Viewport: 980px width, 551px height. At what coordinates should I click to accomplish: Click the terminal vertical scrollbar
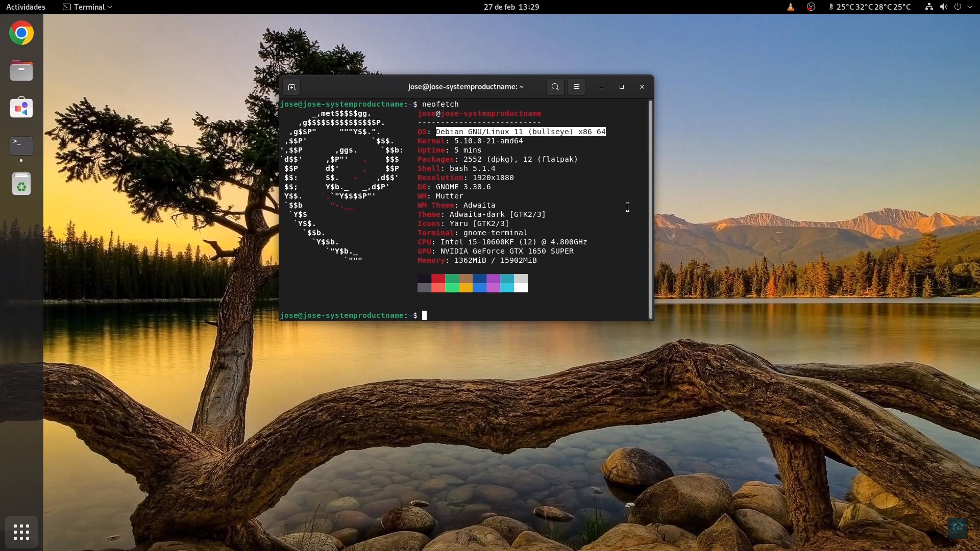coord(650,209)
